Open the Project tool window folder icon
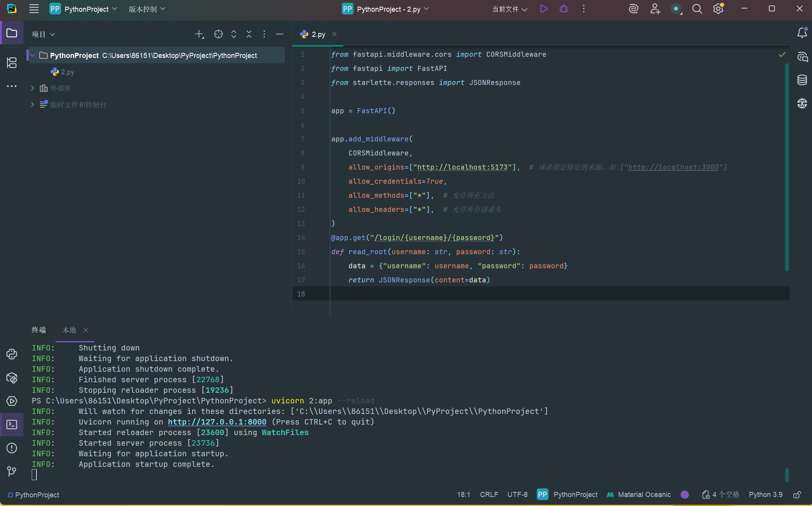This screenshot has width=812, height=506. click(x=12, y=33)
